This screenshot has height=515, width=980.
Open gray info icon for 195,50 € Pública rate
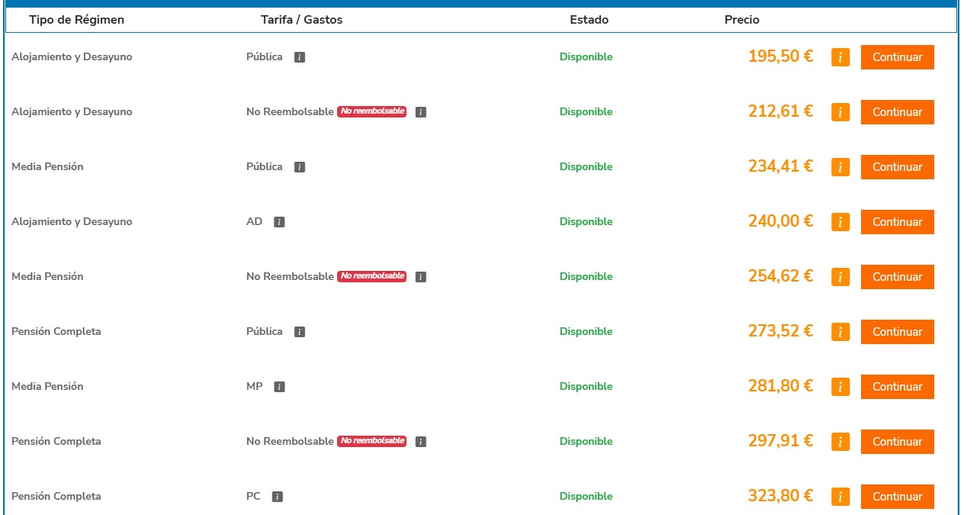point(300,57)
